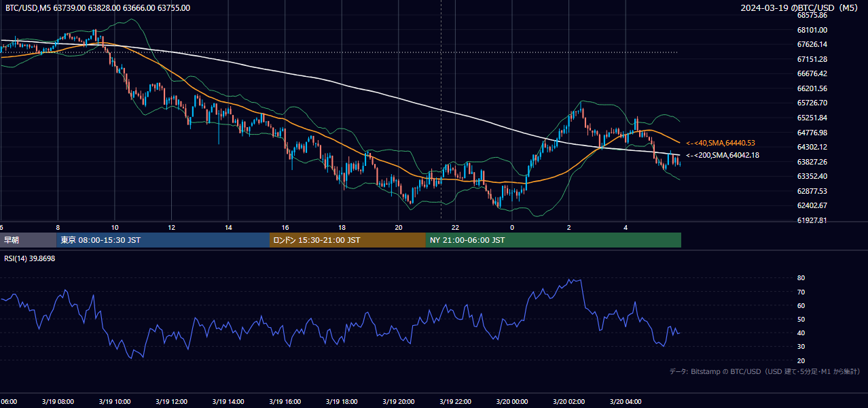Click price axis value 64776.98
868x408 pixels.
(812, 133)
